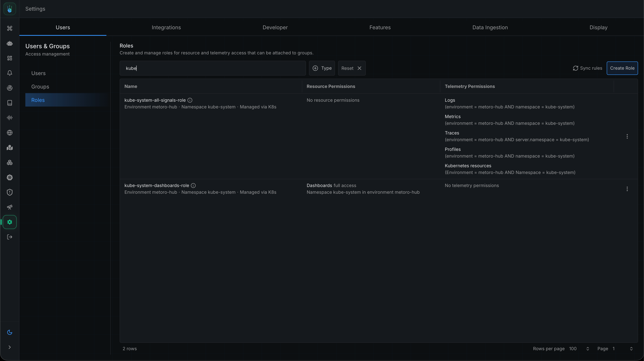
Task: Click the logout arrow sidebar icon
Action: coord(10,237)
